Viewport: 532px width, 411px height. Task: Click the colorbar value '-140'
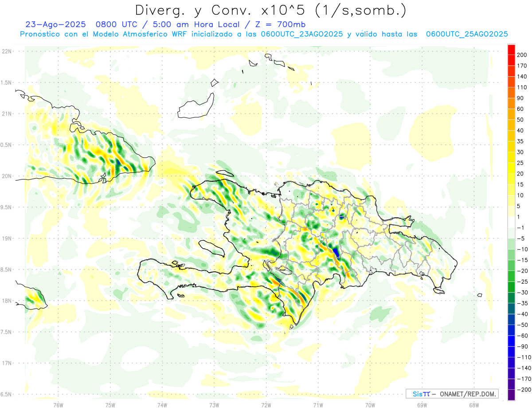(524, 368)
